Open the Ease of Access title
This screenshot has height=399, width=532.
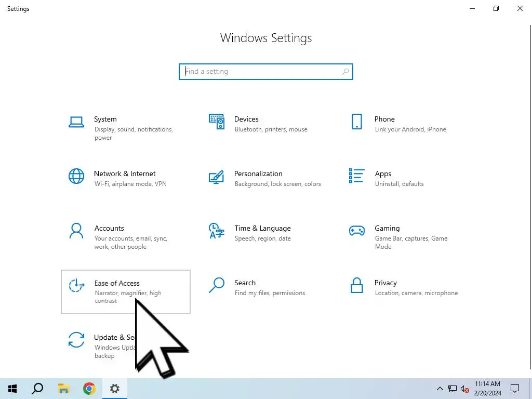(x=117, y=283)
